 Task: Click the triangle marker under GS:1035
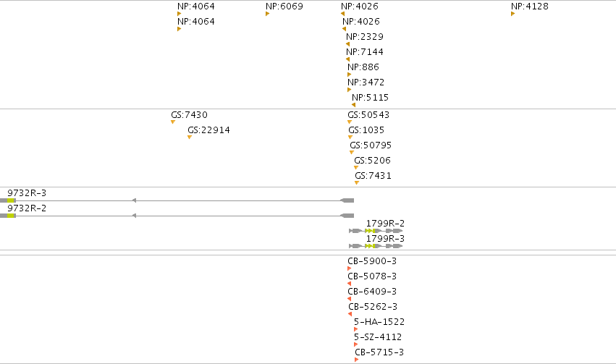[x=350, y=137]
